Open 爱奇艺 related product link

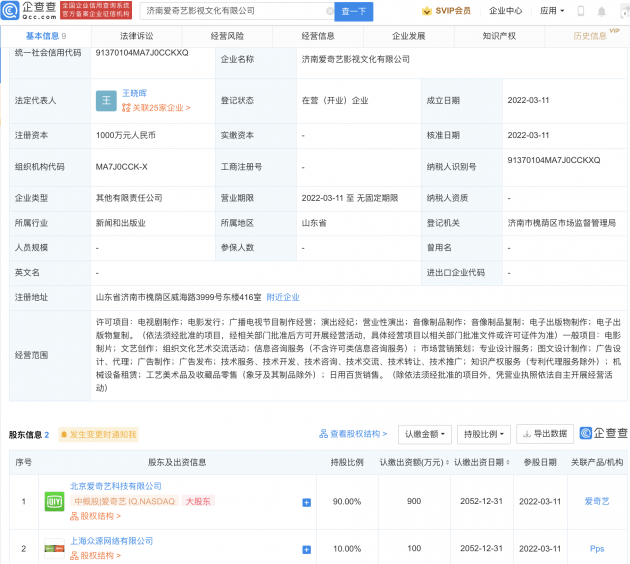coord(597,501)
